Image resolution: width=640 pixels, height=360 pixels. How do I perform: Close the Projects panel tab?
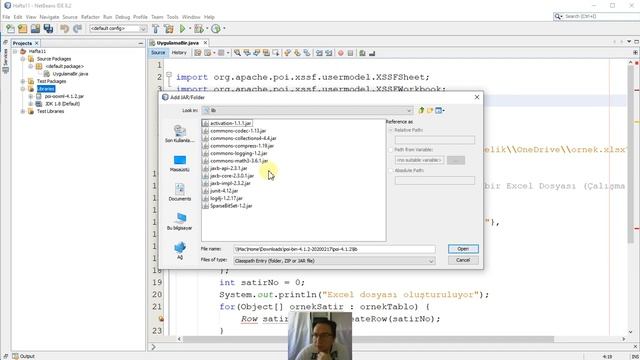point(36,43)
